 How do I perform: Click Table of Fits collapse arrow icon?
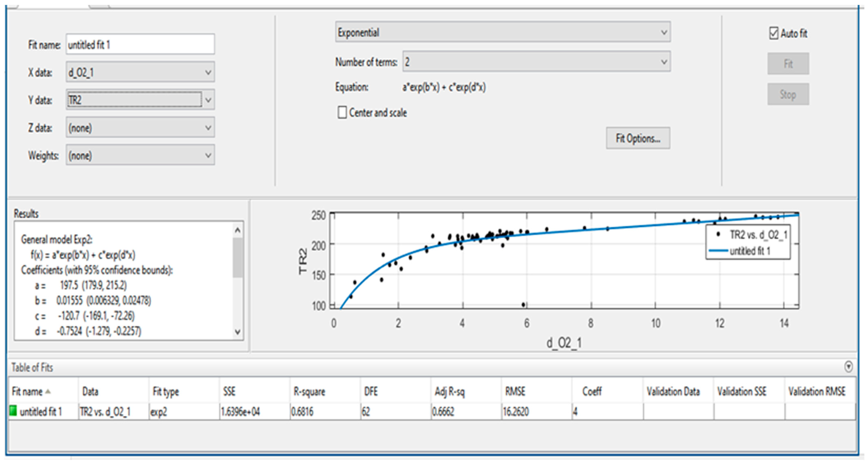(x=849, y=366)
